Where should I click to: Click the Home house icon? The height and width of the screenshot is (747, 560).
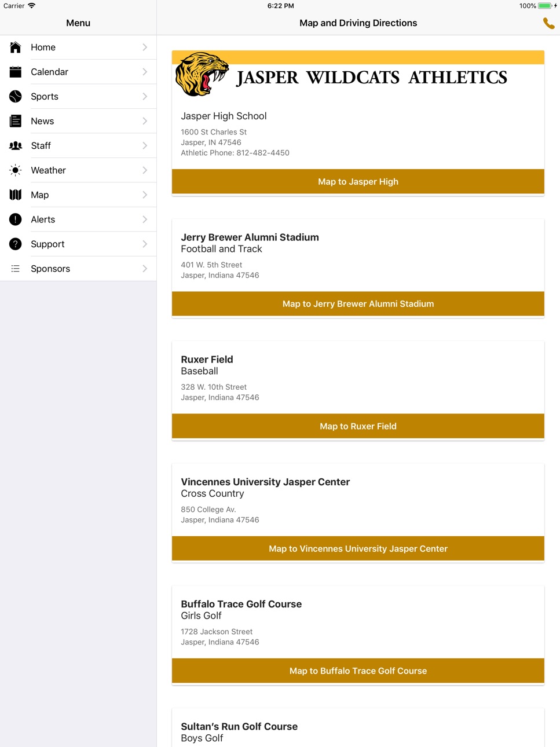[x=16, y=47]
